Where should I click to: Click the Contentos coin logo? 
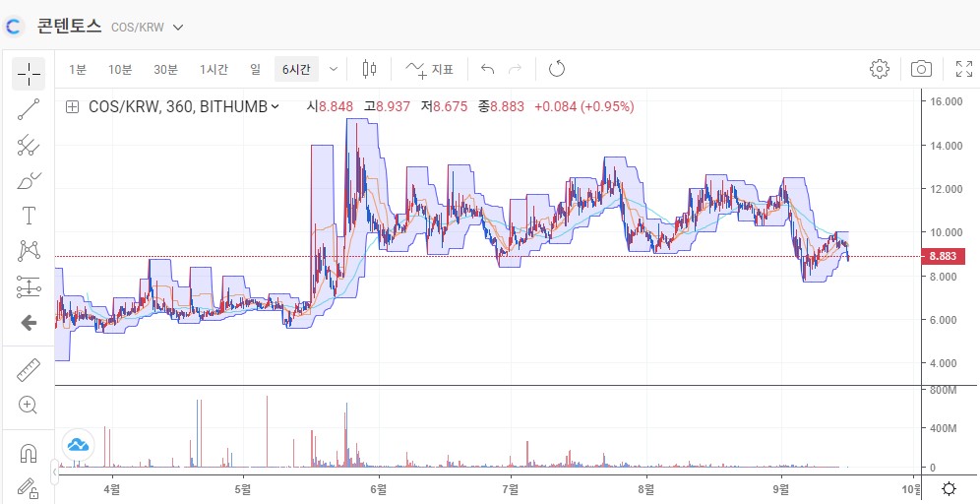pos(13,27)
